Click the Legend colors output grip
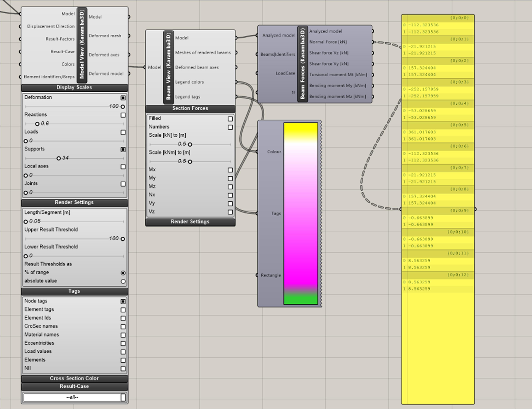 pyautogui.click(x=236, y=82)
